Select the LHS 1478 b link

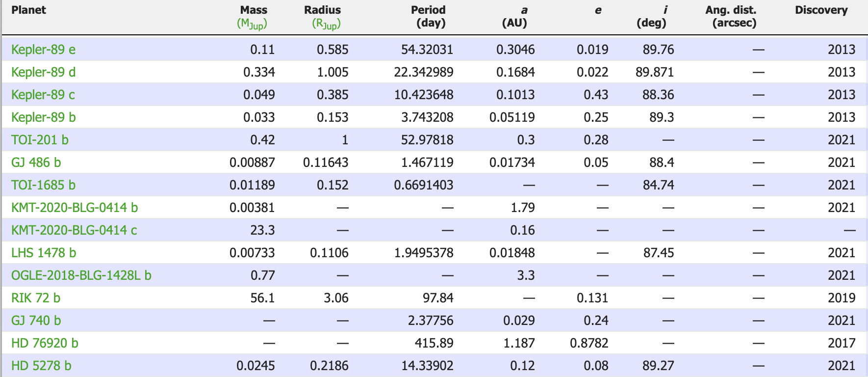(44, 253)
